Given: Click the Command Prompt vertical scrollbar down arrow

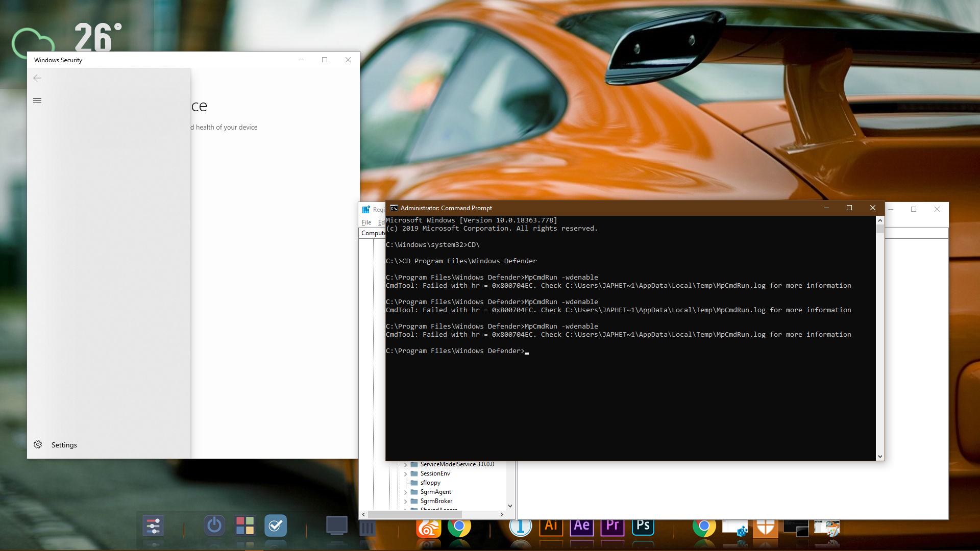Looking at the screenshot, I should pyautogui.click(x=879, y=456).
